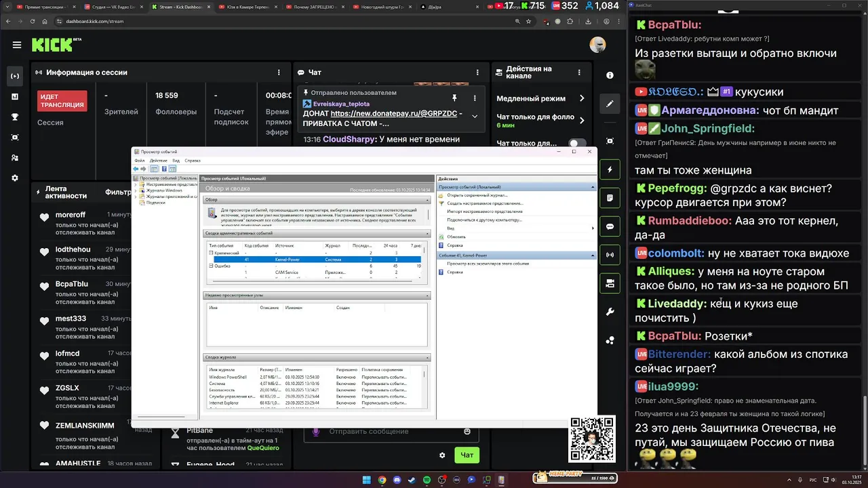Click the info icon in Kick's right rail

click(610, 75)
